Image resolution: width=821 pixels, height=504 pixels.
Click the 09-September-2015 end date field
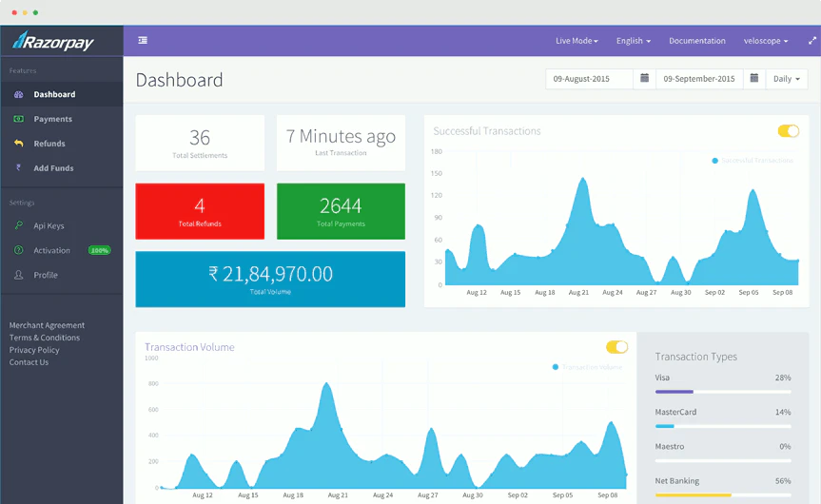699,79
